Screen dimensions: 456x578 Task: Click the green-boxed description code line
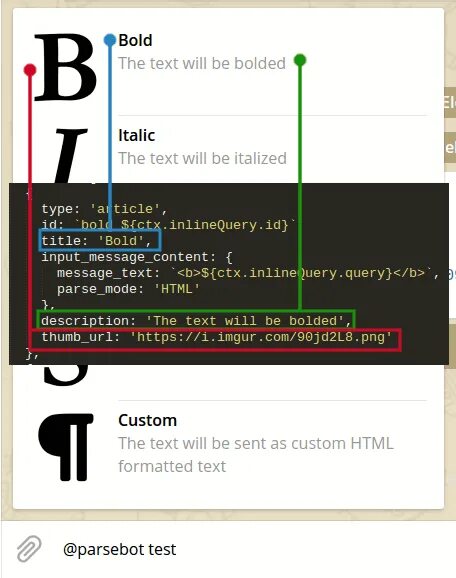[x=196, y=320]
